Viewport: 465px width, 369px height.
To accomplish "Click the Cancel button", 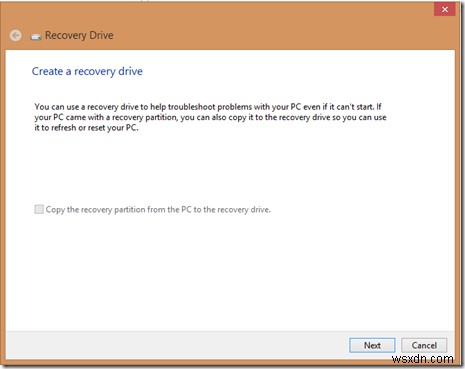I will 424,345.
